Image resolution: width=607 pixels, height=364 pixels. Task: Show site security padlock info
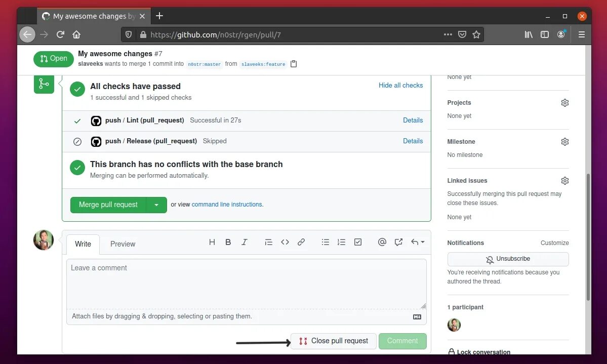[143, 34]
